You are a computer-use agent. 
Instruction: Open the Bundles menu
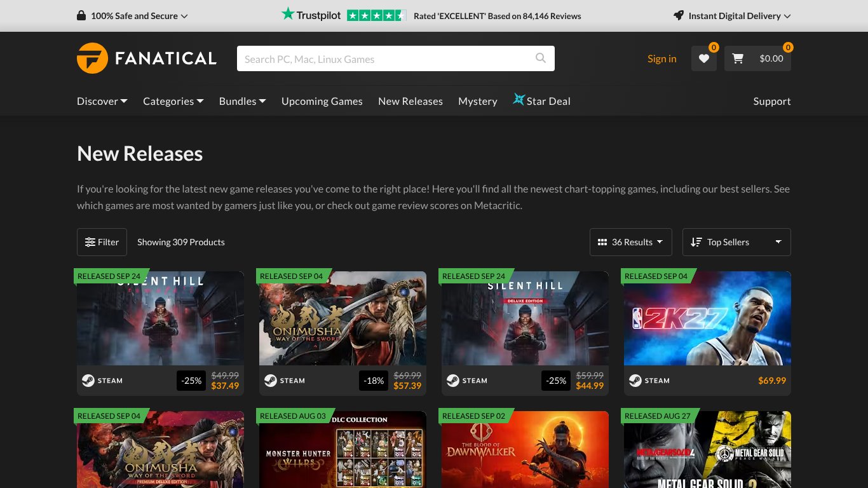click(243, 101)
